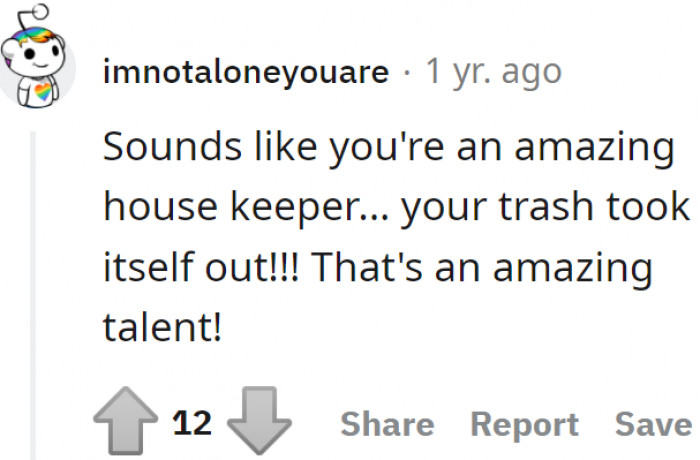The width and height of the screenshot is (700, 460).
Task: Upvote the comment by imnotaloneyouare
Action: click(128, 424)
